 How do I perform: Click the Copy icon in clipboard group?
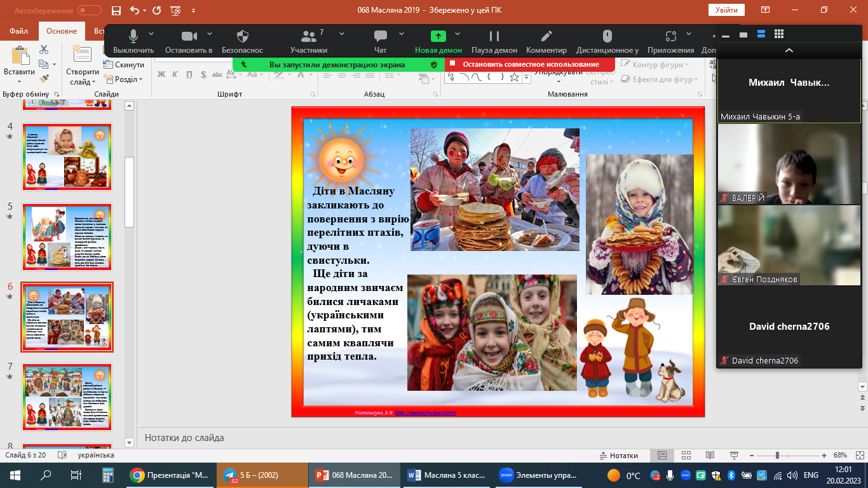(x=43, y=64)
